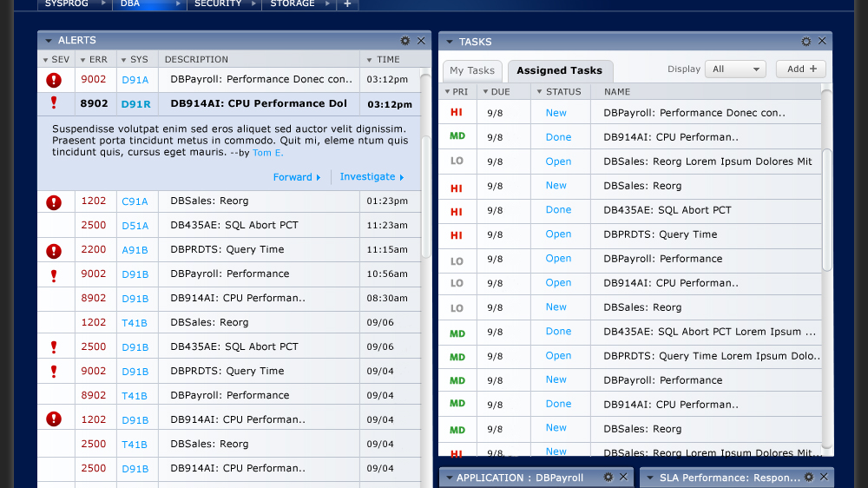Click the severity icon on the 1202 D91B row
The image size is (868, 488).
(54, 419)
